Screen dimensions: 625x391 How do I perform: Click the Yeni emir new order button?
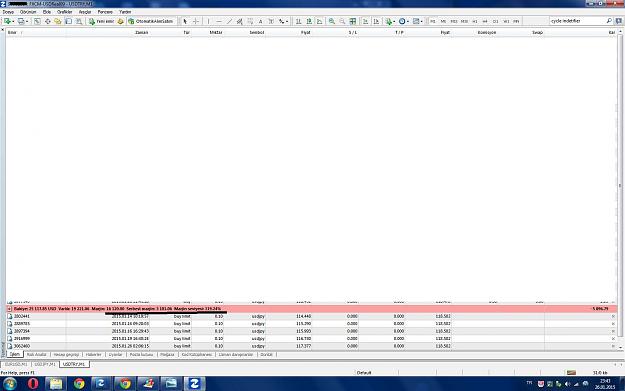(x=102, y=21)
